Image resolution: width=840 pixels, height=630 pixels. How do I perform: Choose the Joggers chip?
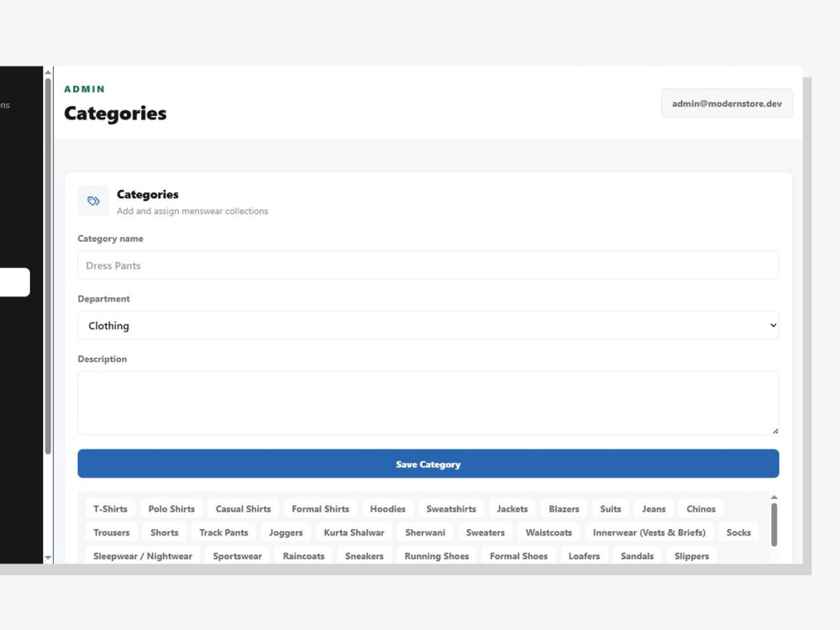[286, 533]
